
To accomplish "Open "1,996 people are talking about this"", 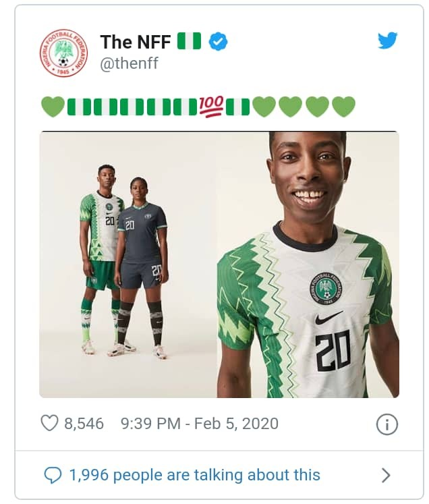I will coord(194,476).
